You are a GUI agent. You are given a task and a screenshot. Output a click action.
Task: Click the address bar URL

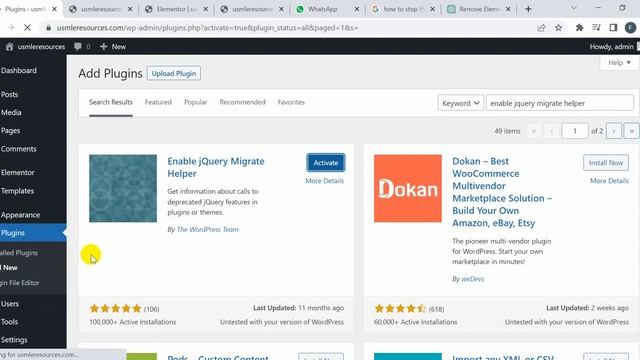[207, 28]
